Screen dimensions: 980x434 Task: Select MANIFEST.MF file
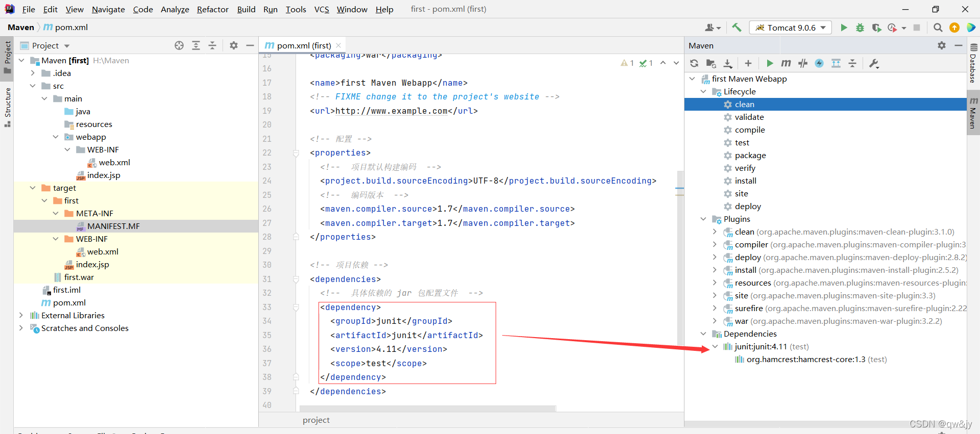click(x=113, y=226)
